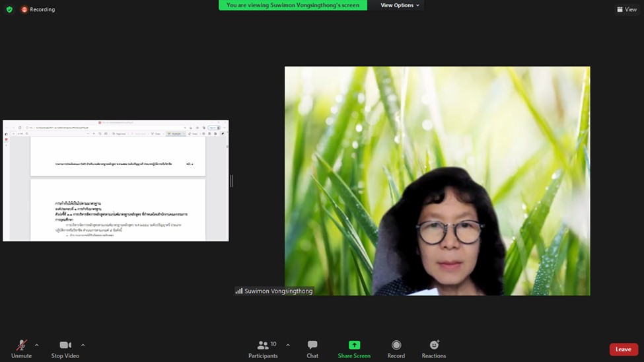
Task: Expand audio options arrow next to Unmute
Action: 36,345
